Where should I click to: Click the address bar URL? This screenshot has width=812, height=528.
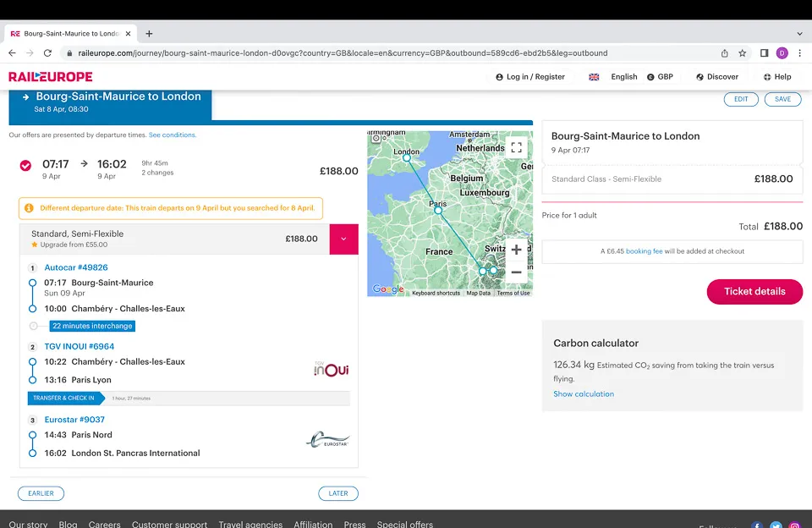click(x=343, y=52)
